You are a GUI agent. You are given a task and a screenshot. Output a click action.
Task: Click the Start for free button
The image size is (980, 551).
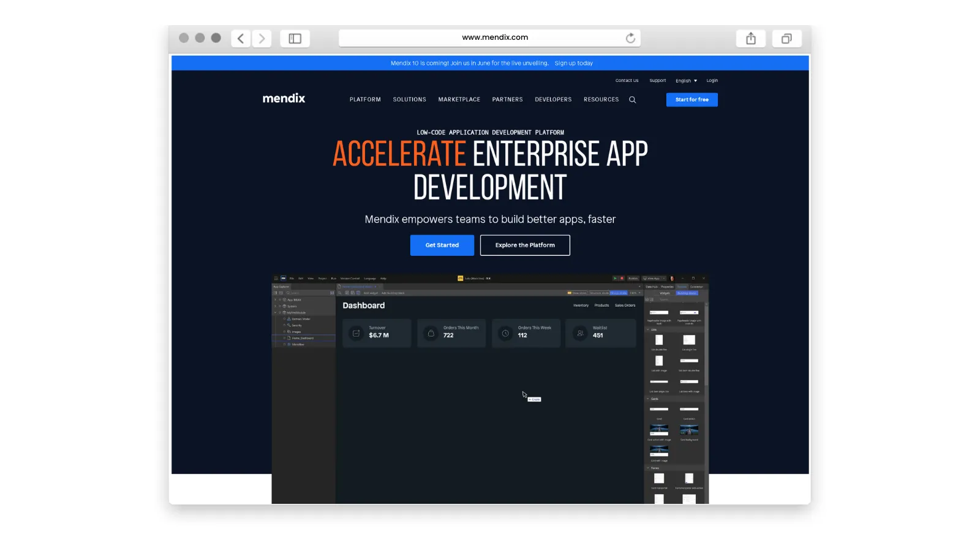pyautogui.click(x=692, y=99)
